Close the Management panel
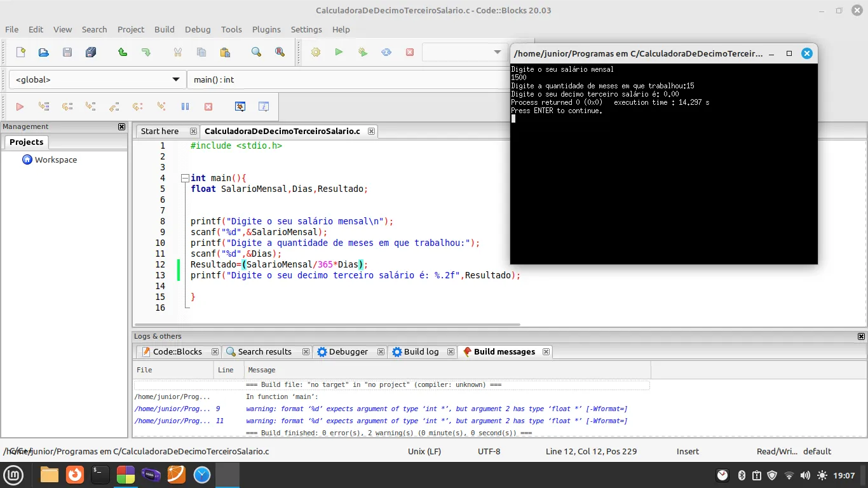Screen dimensions: 868x488 [121, 126]
